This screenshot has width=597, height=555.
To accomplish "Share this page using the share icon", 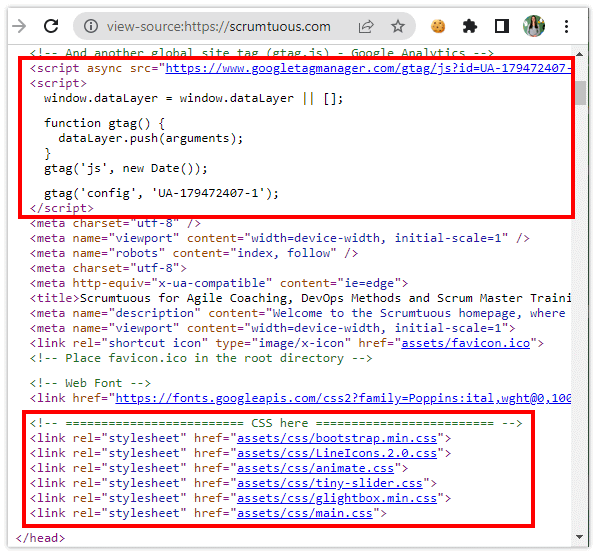I will click(366, 26).
